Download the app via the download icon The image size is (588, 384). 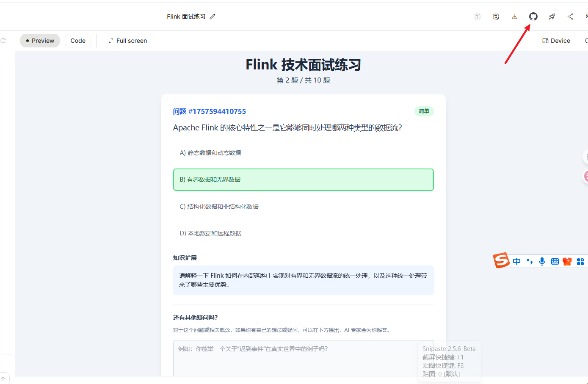point(515,17)
